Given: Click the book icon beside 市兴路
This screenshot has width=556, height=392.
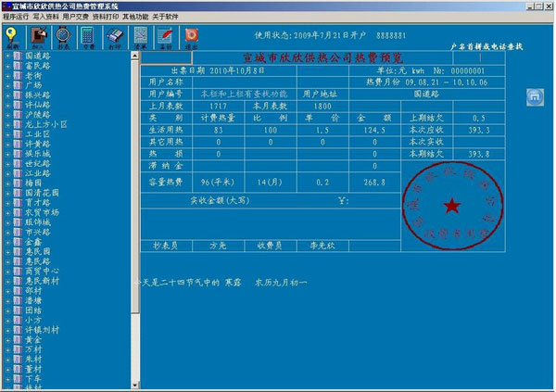Looking at the screenshot, I should 18,232.
